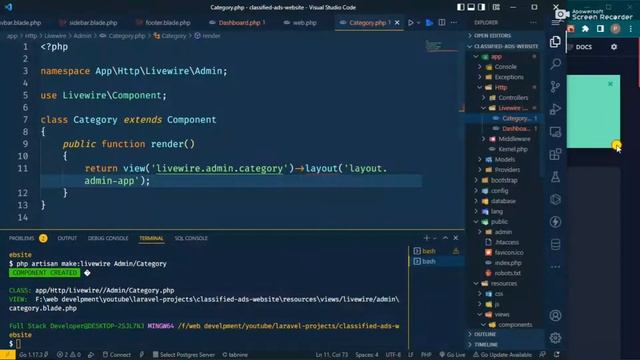
Task: Expand the database folder
Action: (x=503, y=201)
